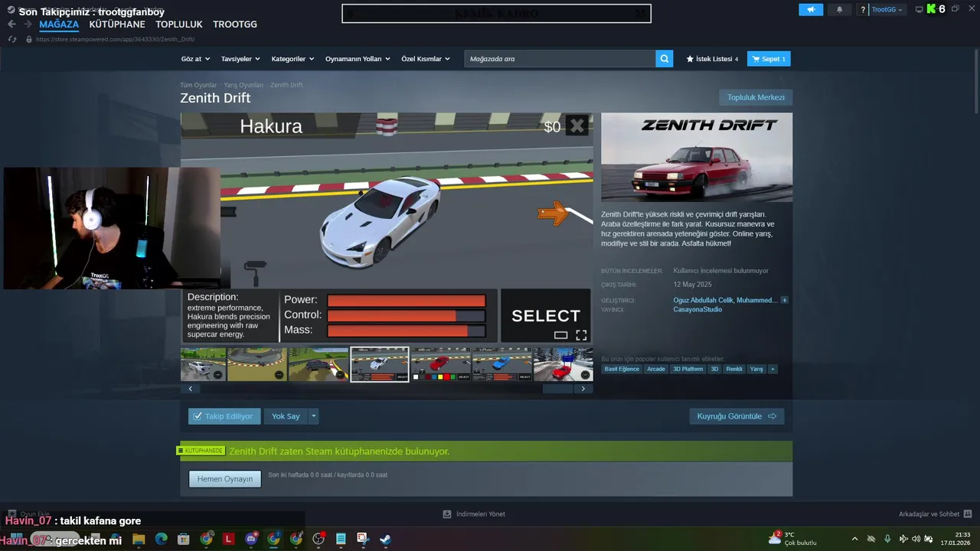Open Discord from taskbar
Screen dimensions: 980x551
(x=251, y=540)
